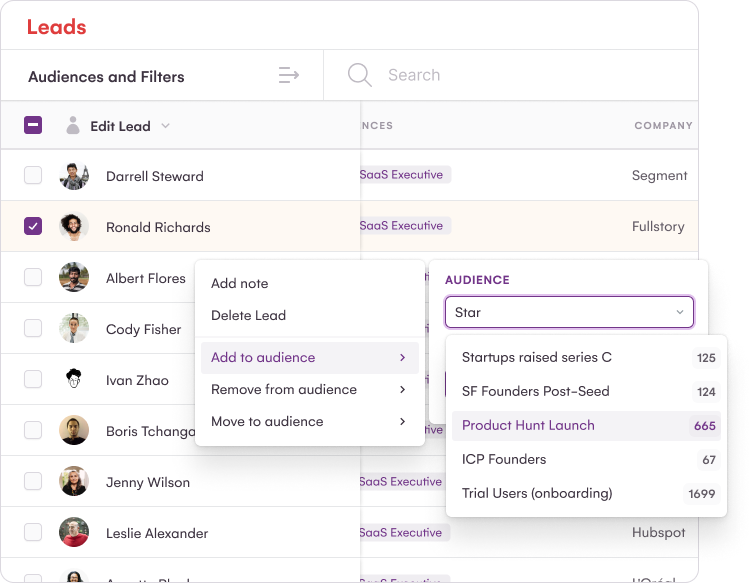Click the 125 count badge
Viewport: 755px width, 583px height.
(706, 358)
